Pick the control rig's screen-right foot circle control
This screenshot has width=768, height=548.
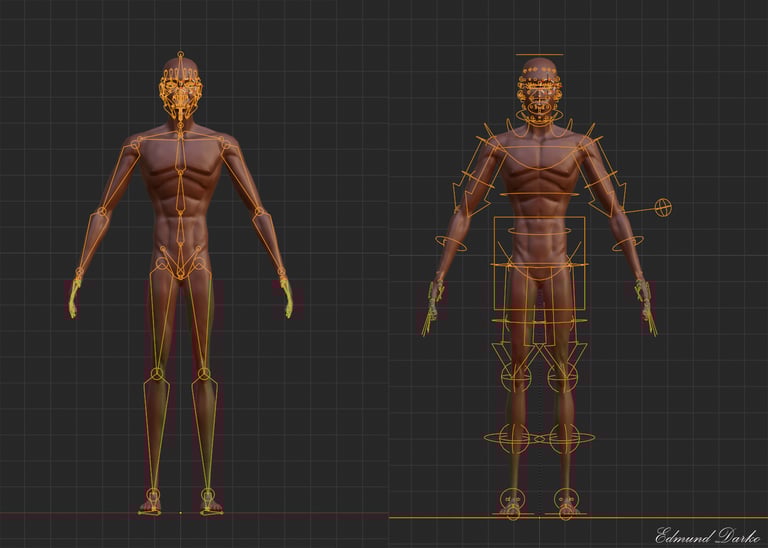point(566,500)
